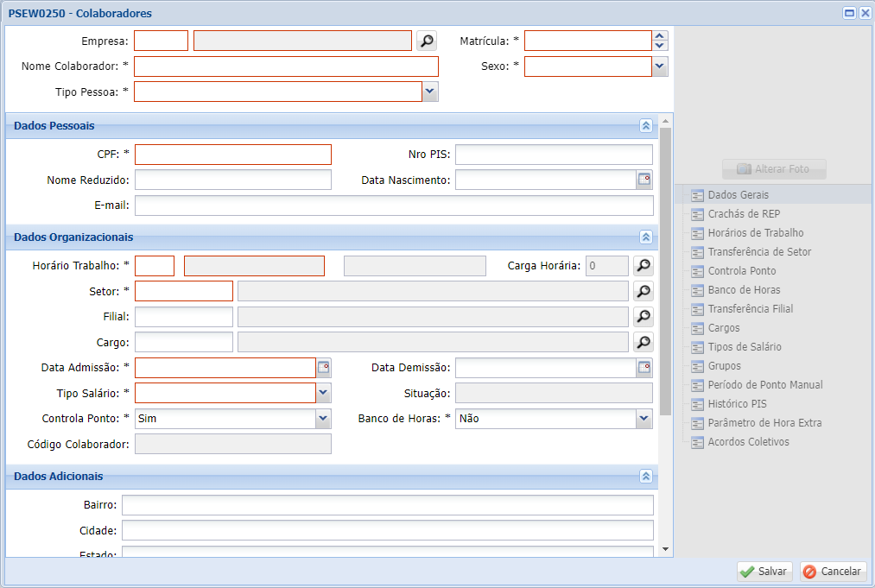Image resolution: width=875 pixels, height=588 pixels.
Task: Click the Filial search magnifier icon
Action: [644, 317]
